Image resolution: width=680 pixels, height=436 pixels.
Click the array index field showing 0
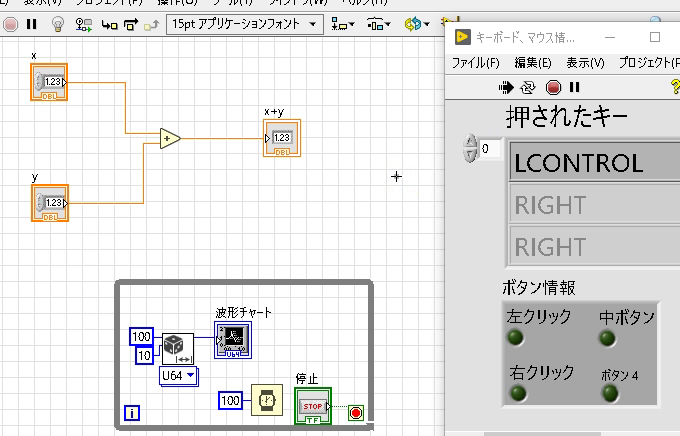point(490,149)
